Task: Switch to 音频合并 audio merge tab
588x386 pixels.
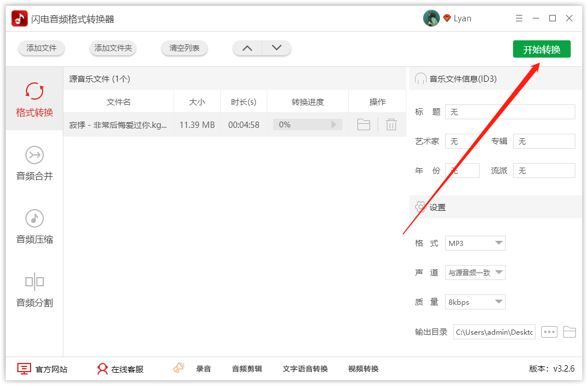Action: pyautogui.click(x=35, y=164)
